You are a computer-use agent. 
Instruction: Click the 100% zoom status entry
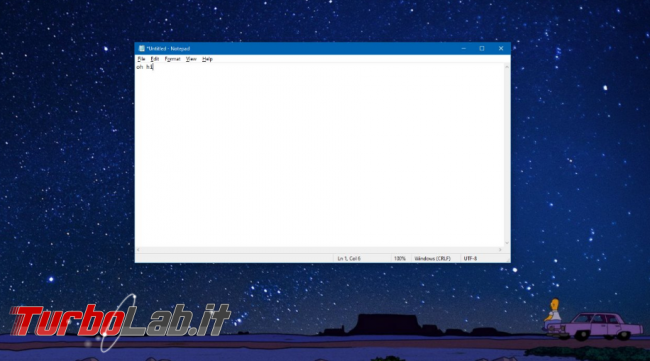coord(400,259)
